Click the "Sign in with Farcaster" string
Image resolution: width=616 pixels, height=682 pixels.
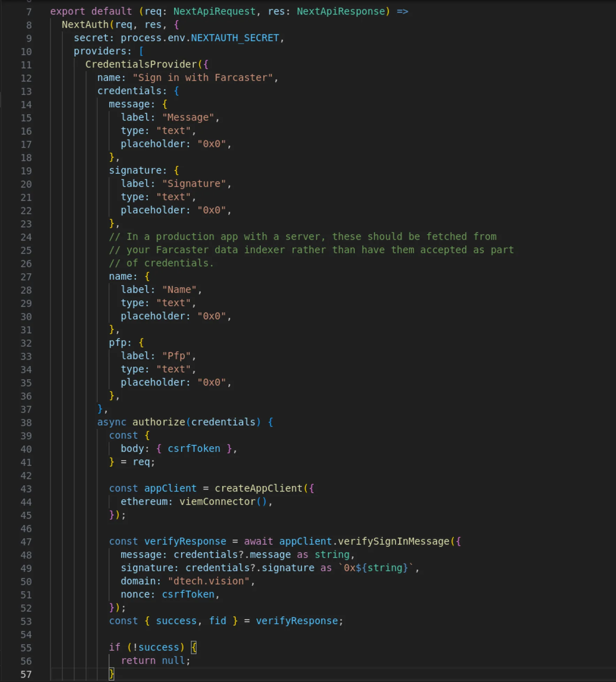(x=203, y=78)
